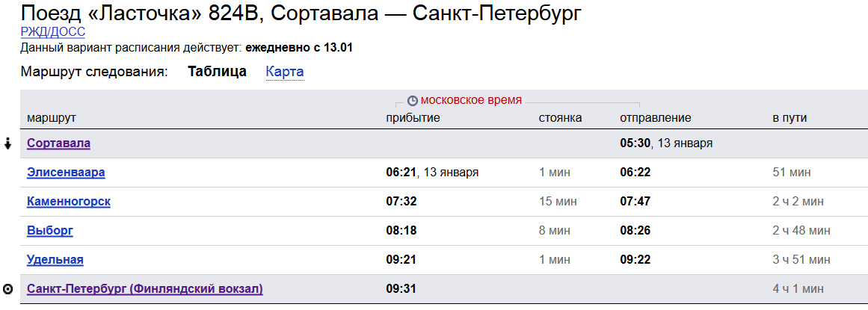Click the terminus circle icon beside Санкт-Петербург

[x=8, y=289]
